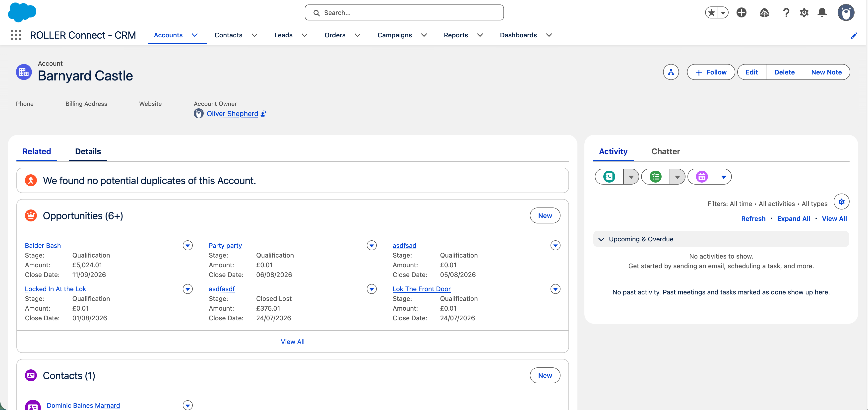Open the New Task dropdown arrow
Image resolution: width=868 pixels, height=410 pixels.
coord(677,177)
